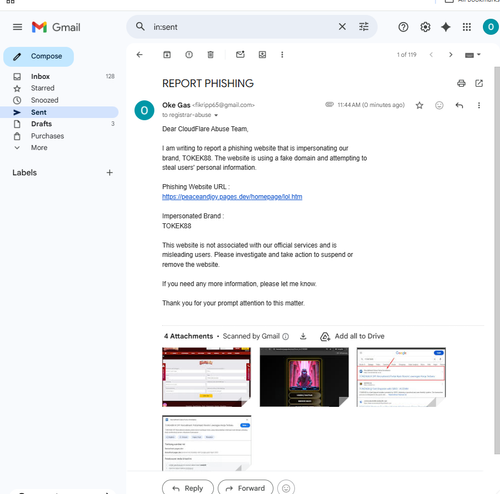The width and height of the screenshot is (500, 494).
Task: Open the main menu hamburger icon
Action: [17, 27]
